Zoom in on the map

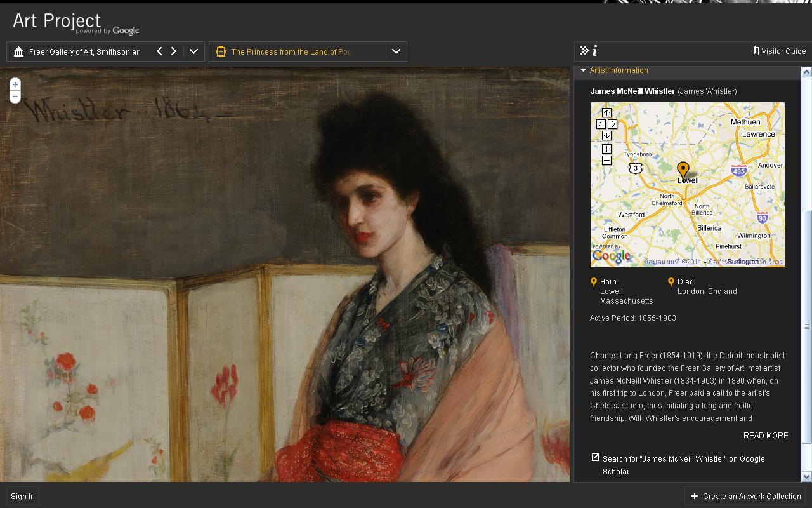606,149
